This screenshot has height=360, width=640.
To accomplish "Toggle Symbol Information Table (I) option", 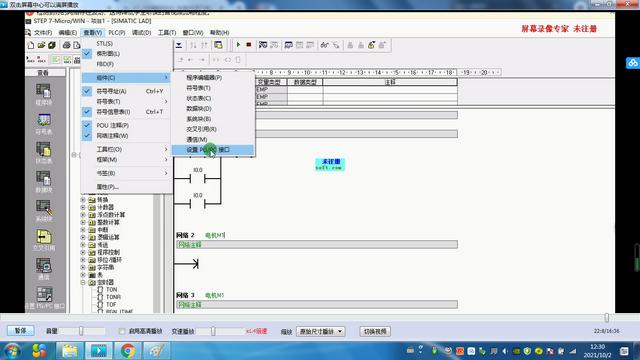I will [87, 111].
